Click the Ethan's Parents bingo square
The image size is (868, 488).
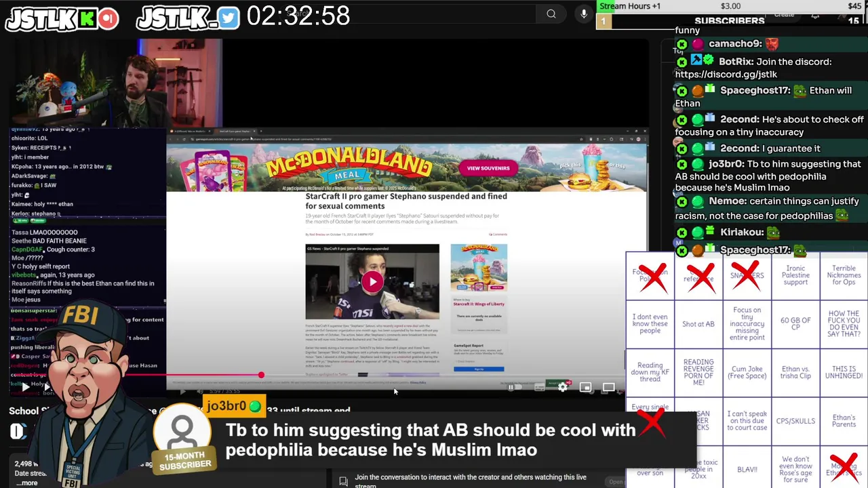844,421
